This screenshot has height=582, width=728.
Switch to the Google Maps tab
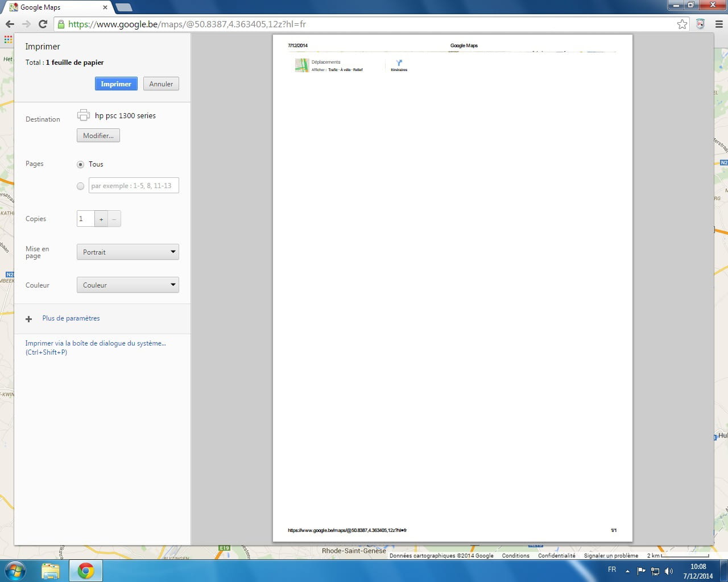(x=57, y=7)
